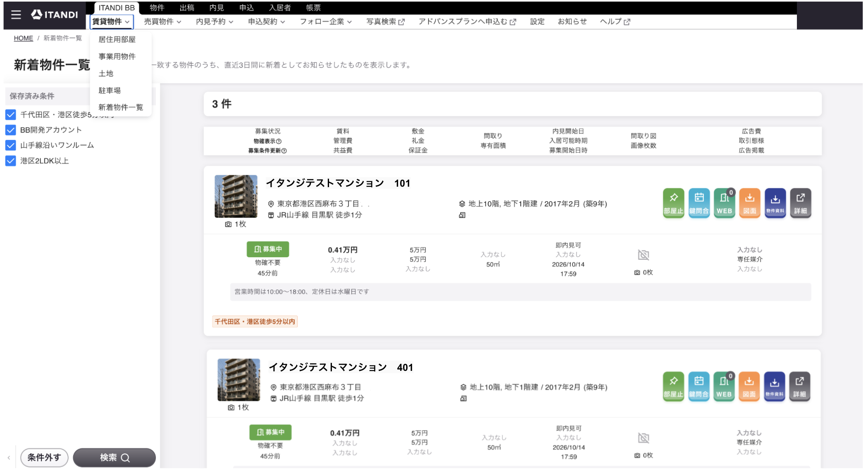Viewport: 868px width, 470px height.
Task: Collapse the sidebar with the left chevron
Action: (x=9, y=458)
